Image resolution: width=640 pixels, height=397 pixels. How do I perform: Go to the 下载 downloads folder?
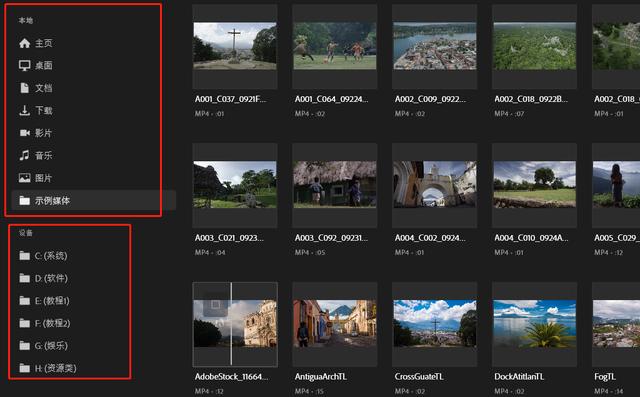coord(36,110)
